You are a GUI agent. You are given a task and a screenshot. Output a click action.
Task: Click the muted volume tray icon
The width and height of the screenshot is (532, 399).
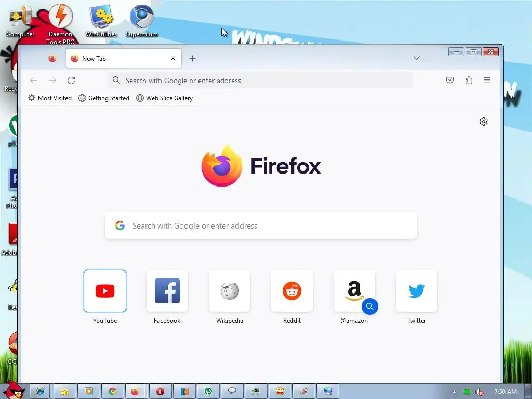click(x=479, y=392)
